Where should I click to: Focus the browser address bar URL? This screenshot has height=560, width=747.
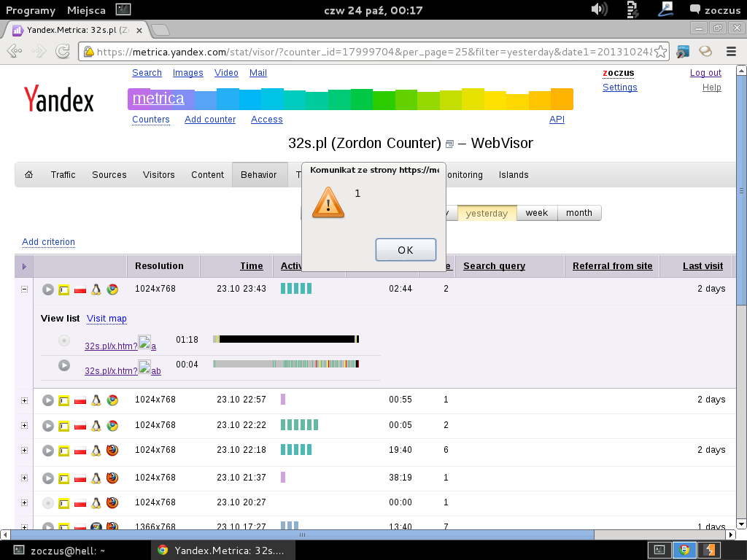tap(374, 52)
